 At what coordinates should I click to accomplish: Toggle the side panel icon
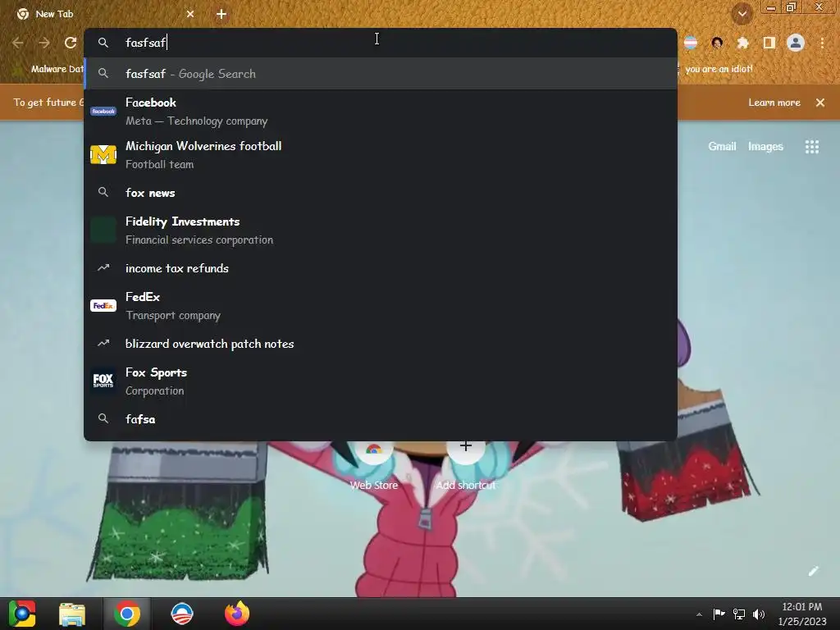pos(769,43)
